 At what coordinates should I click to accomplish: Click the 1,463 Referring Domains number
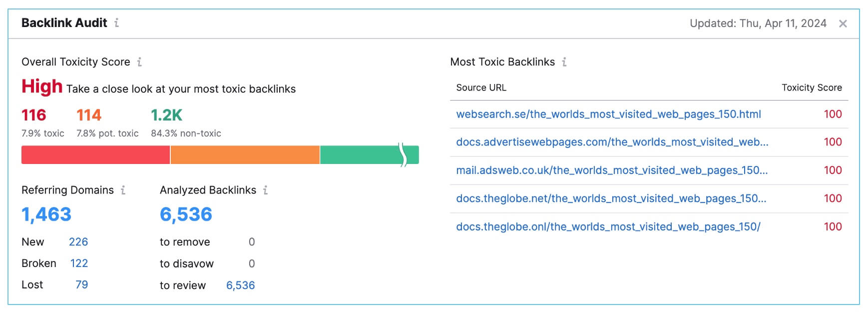click(46, 214)
